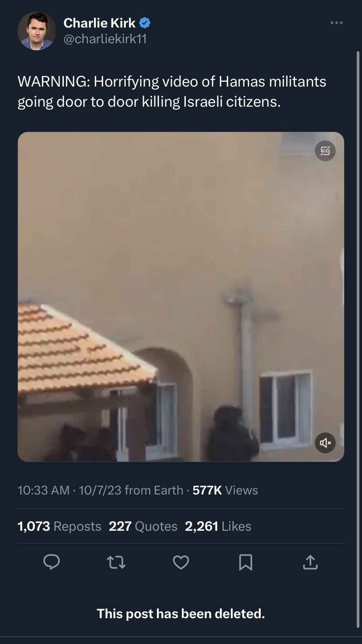Bookmark this post
Viewport: 362px width, 644px height.
[246, 562]
